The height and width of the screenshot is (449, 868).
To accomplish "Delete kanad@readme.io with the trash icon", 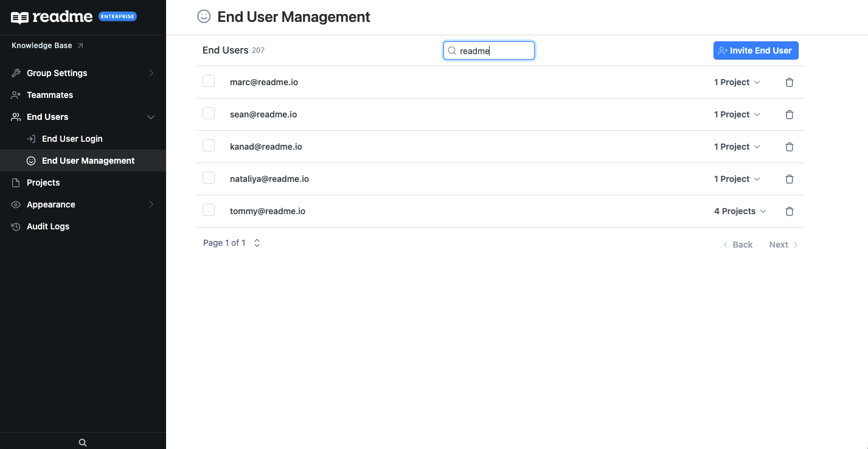I will coord(790,147).
